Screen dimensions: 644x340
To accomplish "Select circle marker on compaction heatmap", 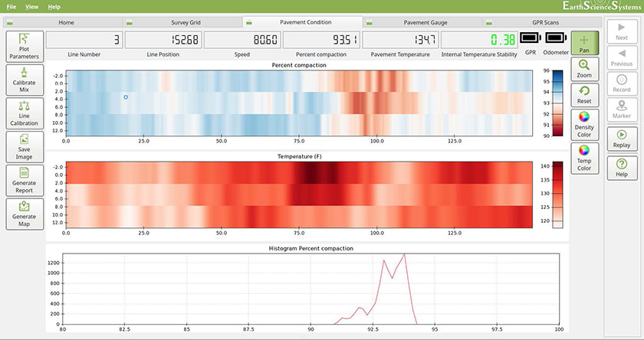I will click(x=126, y=97).
